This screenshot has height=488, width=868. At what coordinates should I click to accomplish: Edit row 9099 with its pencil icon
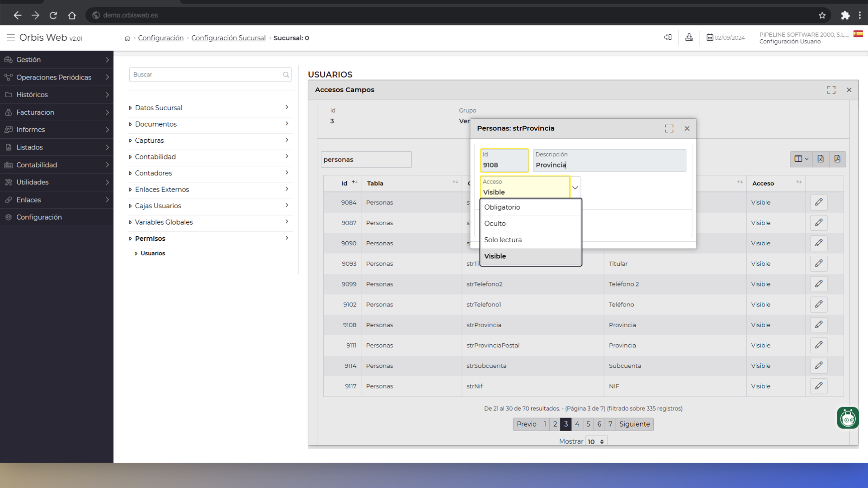pos(819,284)
